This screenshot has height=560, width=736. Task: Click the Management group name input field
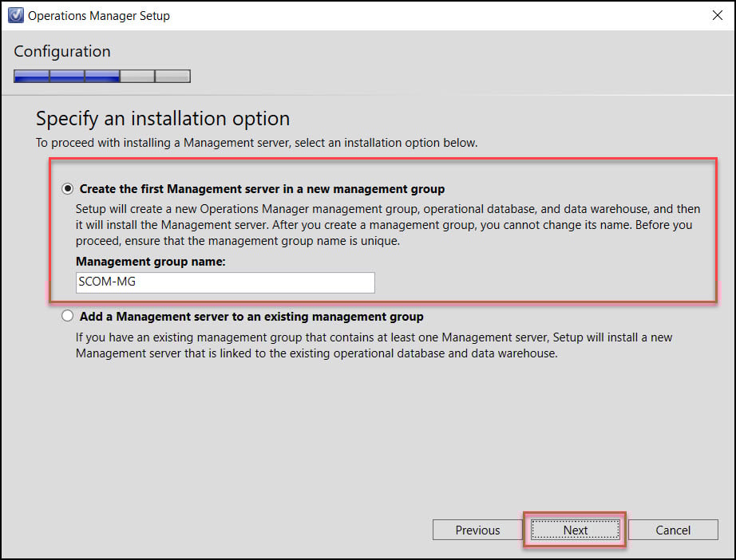225,282
